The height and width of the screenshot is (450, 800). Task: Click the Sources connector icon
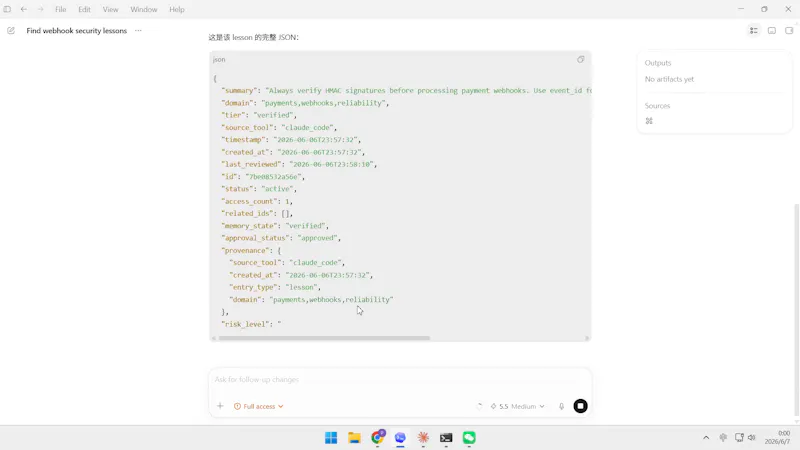(x=649, y=121)
